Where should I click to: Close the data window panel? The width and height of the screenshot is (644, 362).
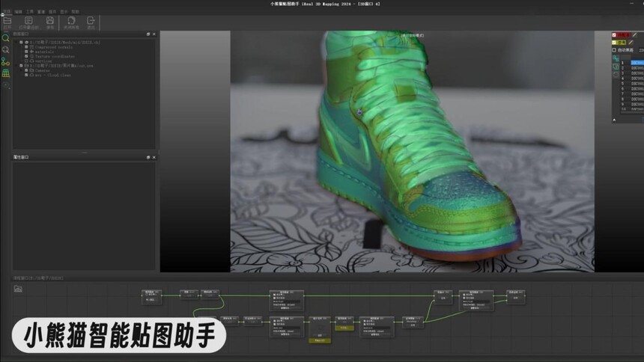tap(154, 34)
